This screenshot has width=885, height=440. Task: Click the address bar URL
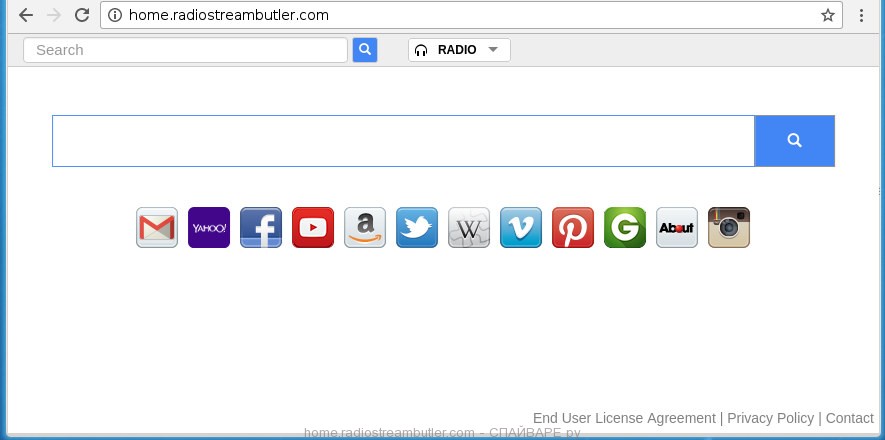pyautogui.click(x=229, y=15)
